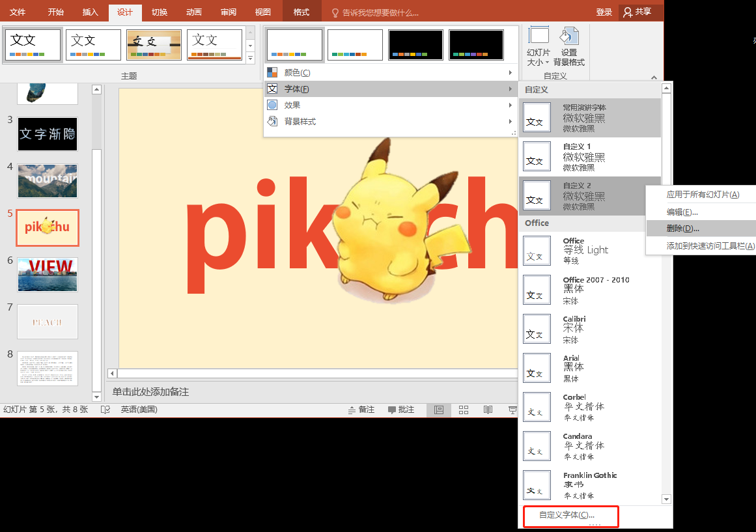
Task: Open the 备注 notes status icon
Action: pyautogui.click(x=352, y=410)
